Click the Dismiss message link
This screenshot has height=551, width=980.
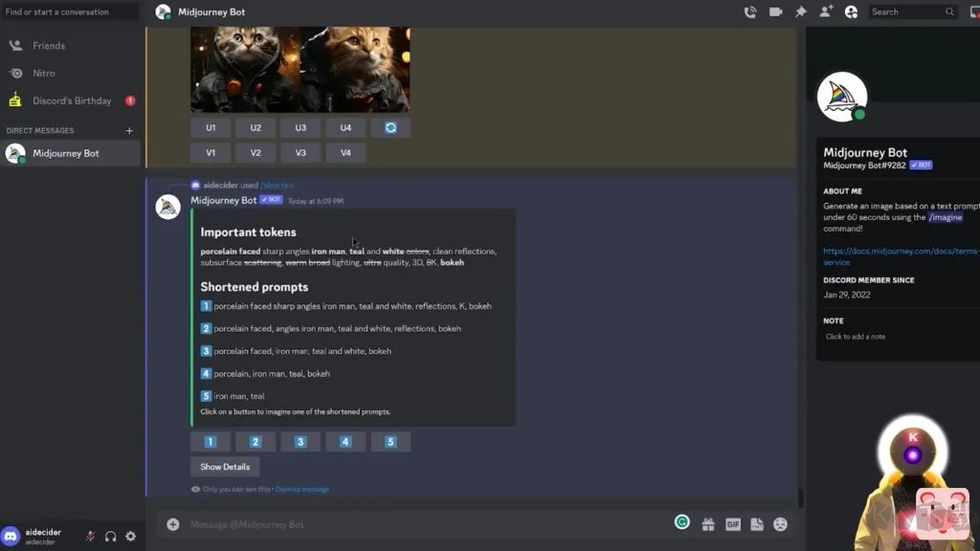coord(301,489)
